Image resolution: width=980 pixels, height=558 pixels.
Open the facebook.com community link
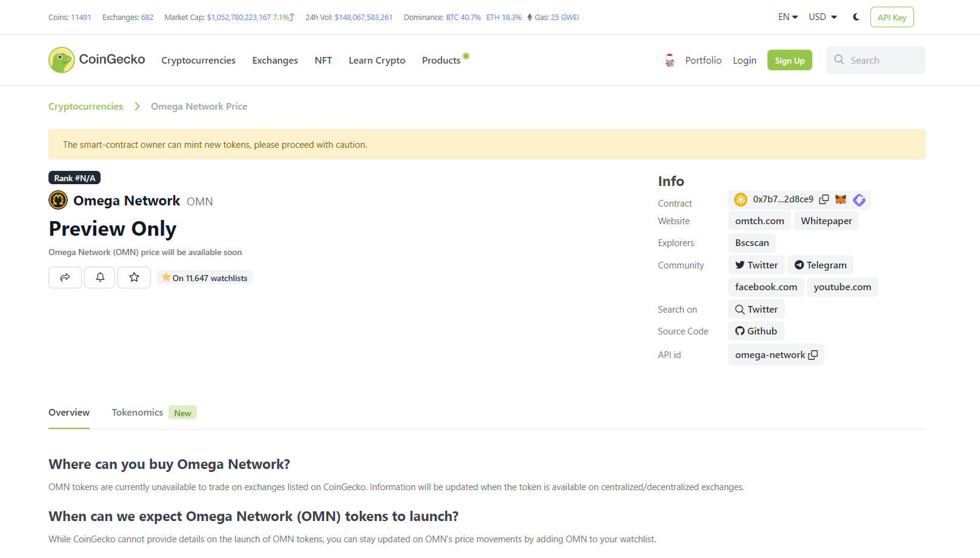pos(766,287)
